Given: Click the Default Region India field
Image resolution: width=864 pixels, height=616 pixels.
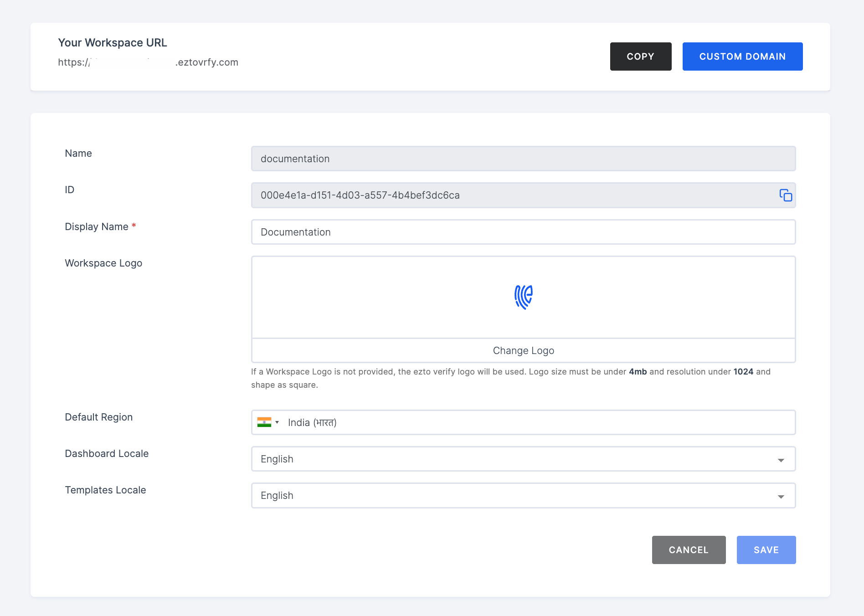Looking at the screenshot, I should pyautogui.click(x=523, y=422).
